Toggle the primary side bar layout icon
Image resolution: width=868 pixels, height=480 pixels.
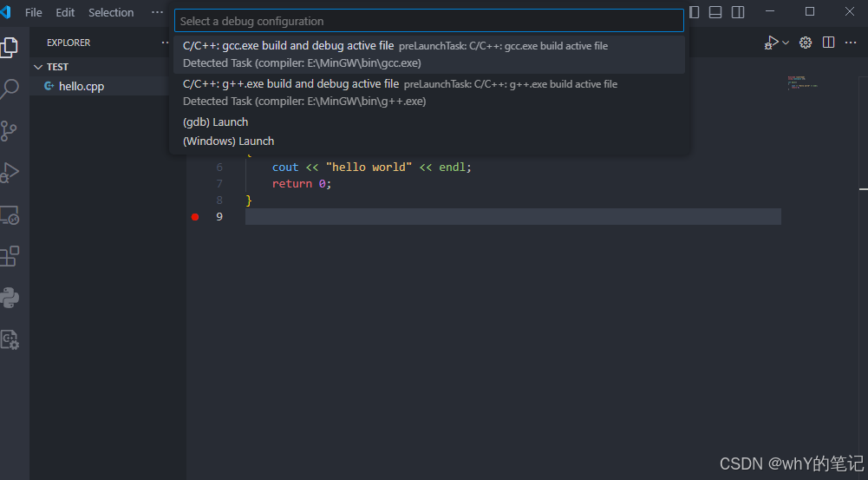tap(695, 12)
